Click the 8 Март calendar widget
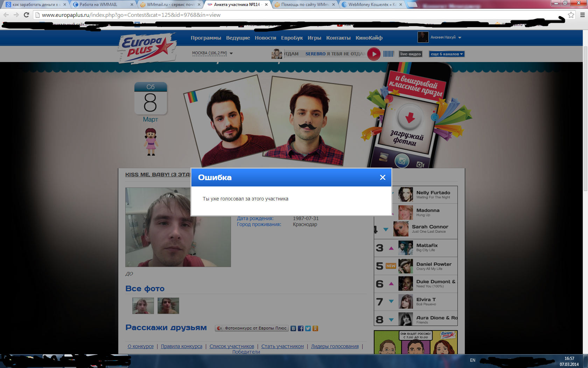The width and height of the screenshot is (588, 368). [x=150, y=102]
